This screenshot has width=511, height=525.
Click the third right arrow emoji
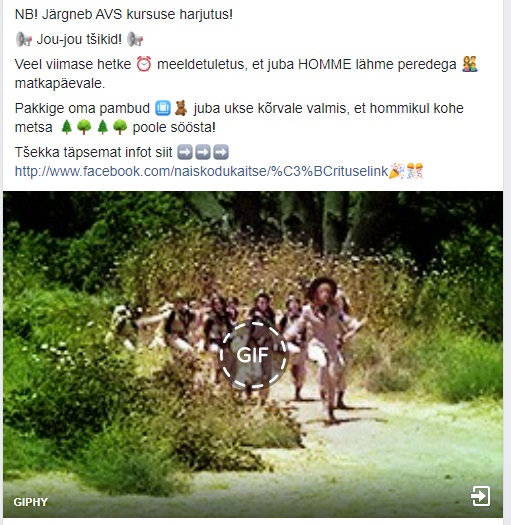coord(221,152)
